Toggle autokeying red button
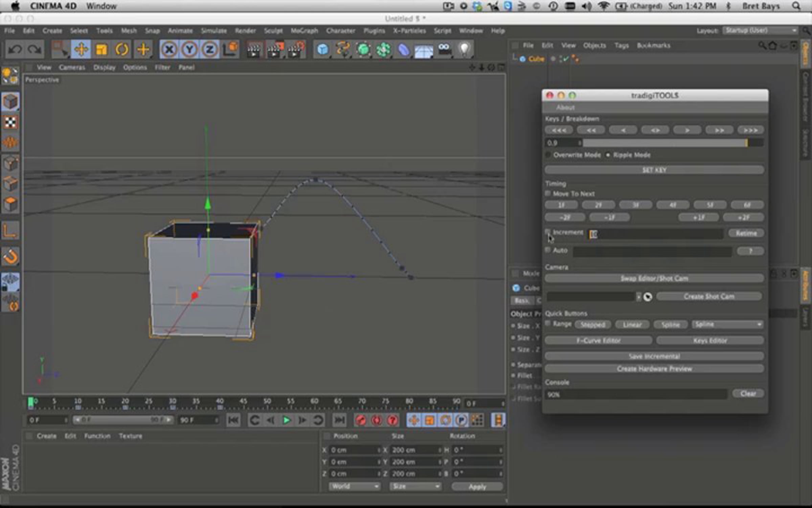Viewport: 812px width, 508px height. click(377, 420)
